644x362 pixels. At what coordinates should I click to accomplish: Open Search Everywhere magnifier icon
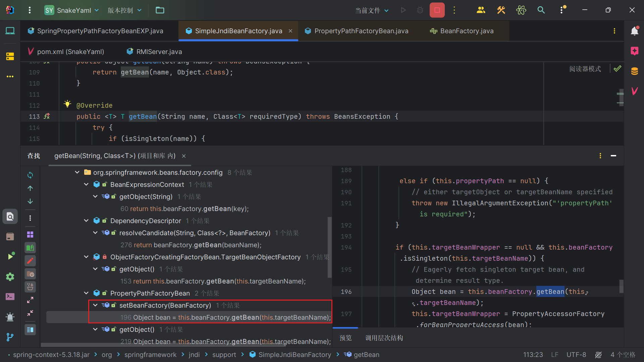[x=541, y=10]
